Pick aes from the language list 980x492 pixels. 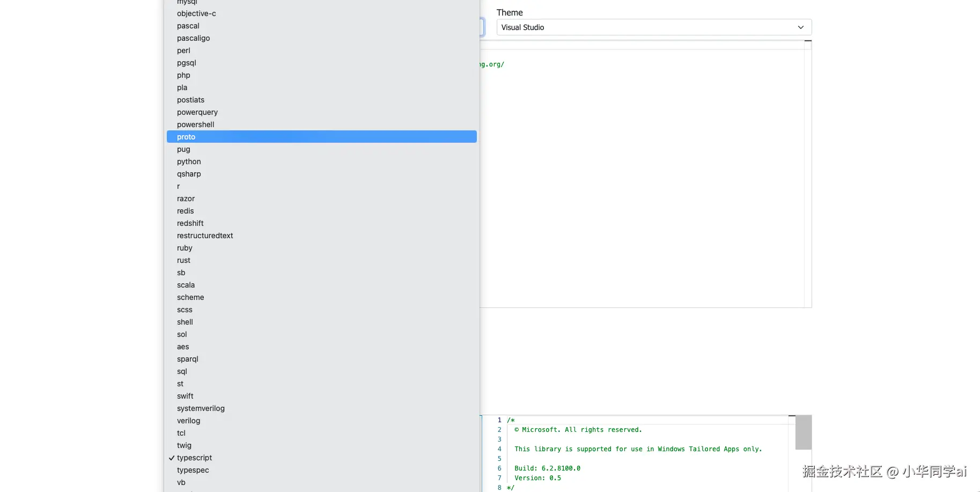coord(322,347)
